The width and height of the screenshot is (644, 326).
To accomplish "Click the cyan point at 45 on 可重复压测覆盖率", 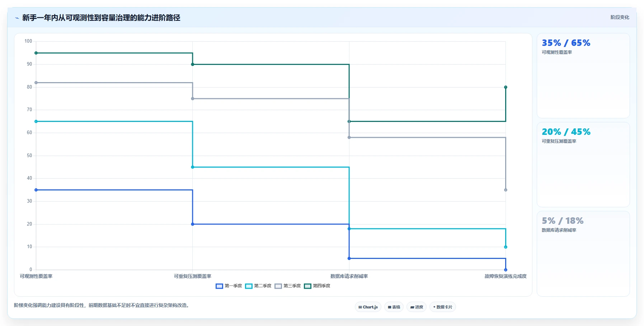I will [x=193, y=167].
